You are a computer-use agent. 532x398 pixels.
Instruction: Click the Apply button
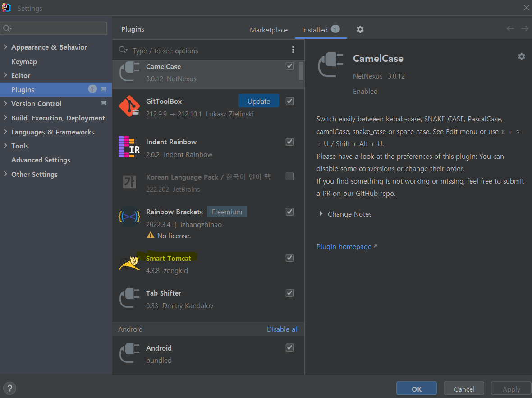511,389
